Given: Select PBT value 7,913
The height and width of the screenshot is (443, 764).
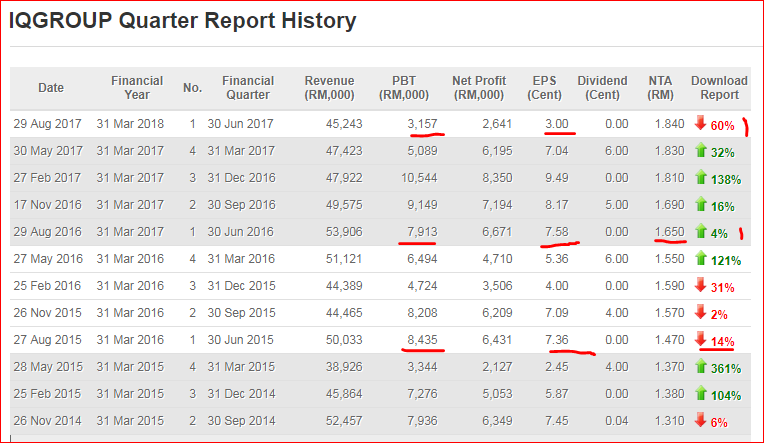Looking at the screenshot, I should pos(422,231).
